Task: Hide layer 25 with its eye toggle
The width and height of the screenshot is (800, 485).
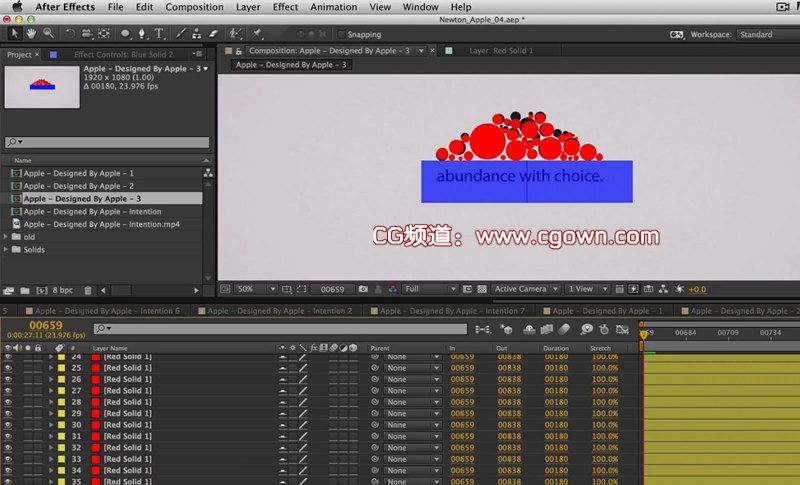Action: 8,368
